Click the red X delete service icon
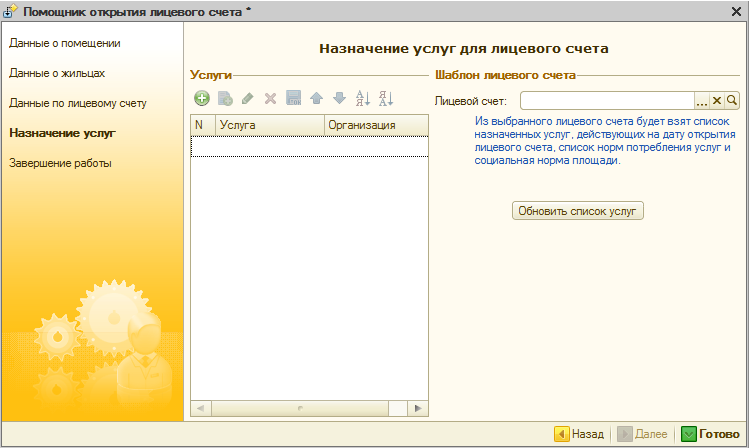Viewport: 749px width, 448px height. click(x=270, y=99)
